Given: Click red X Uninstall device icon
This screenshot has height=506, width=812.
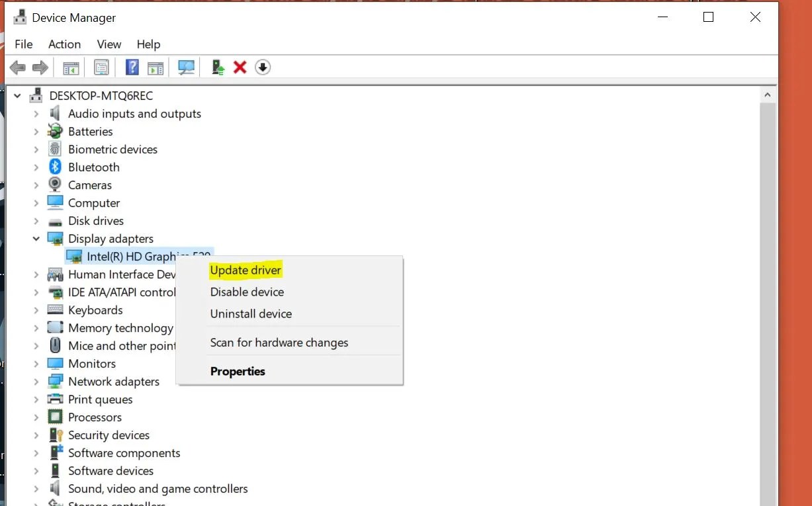Looking at the screenshot, I should click(x=240, y=67).
